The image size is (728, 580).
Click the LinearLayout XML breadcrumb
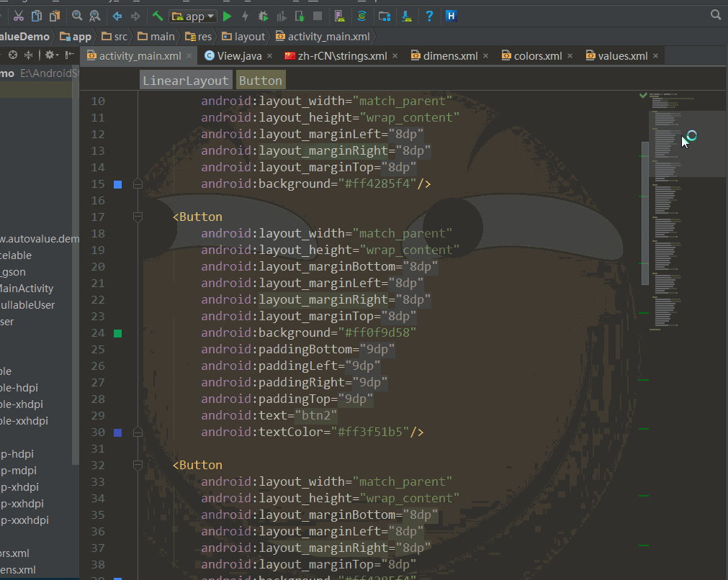186,81
